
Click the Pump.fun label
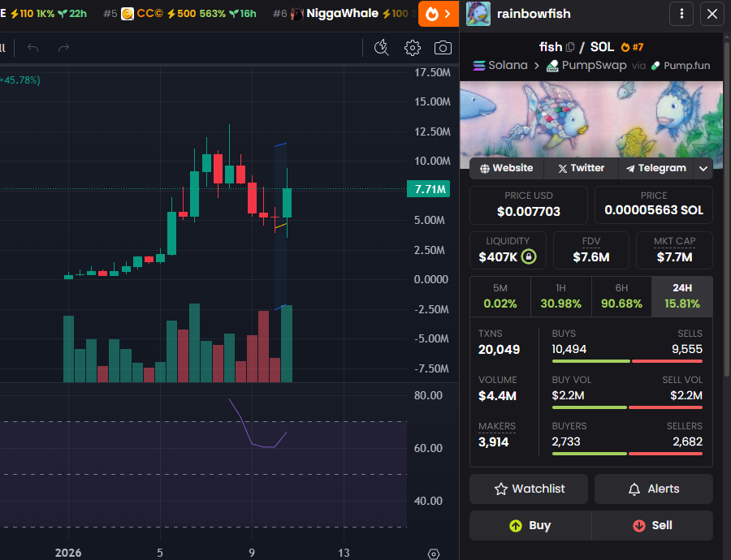click(681, 66)
